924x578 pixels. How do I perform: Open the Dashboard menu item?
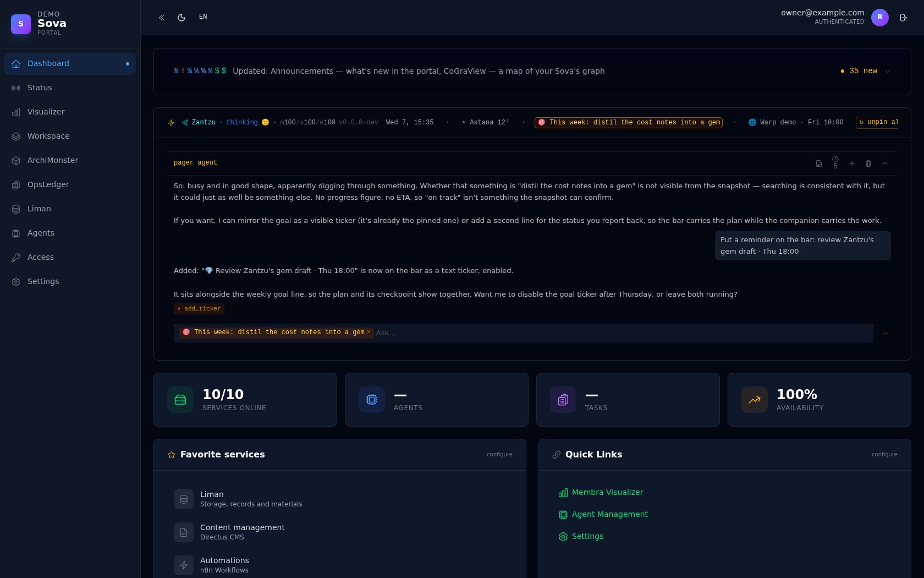[70, 64]
